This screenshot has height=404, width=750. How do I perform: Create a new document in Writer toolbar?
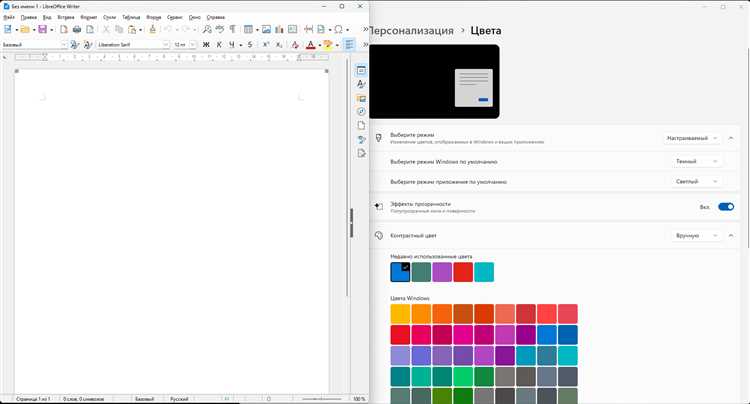coord(8,30)
